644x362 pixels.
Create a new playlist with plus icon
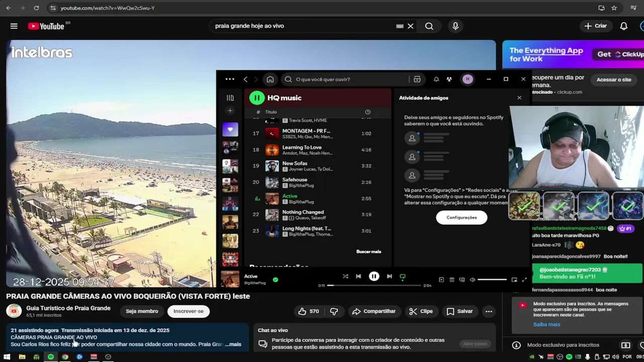tap(230, 111)
